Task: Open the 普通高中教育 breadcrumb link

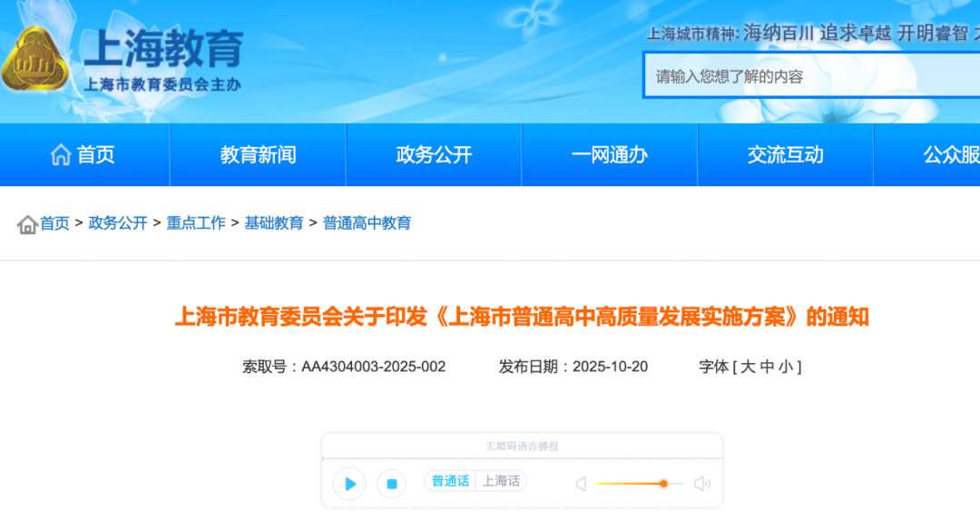Action: (367, 223)
